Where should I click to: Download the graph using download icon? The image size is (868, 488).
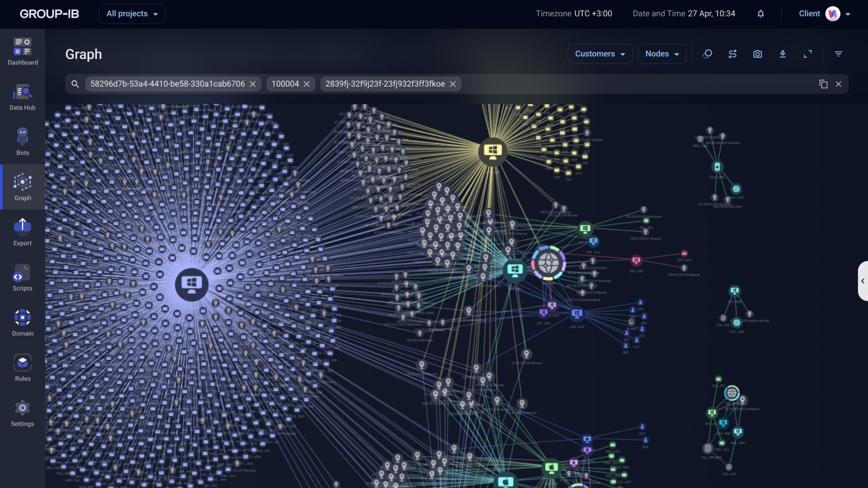(783, 54)
